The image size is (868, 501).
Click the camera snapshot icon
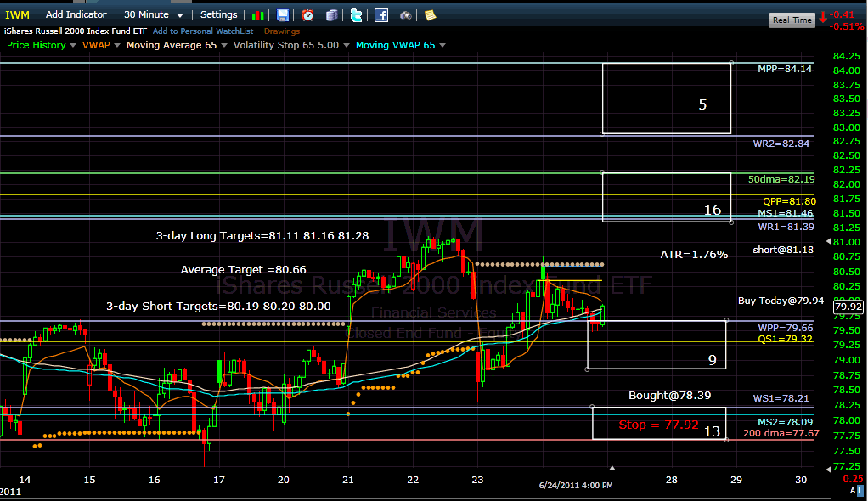coord(406,15)
